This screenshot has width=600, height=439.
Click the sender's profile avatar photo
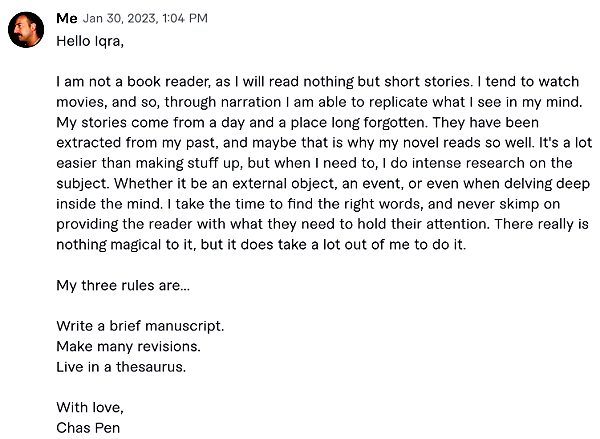(26, 30)
